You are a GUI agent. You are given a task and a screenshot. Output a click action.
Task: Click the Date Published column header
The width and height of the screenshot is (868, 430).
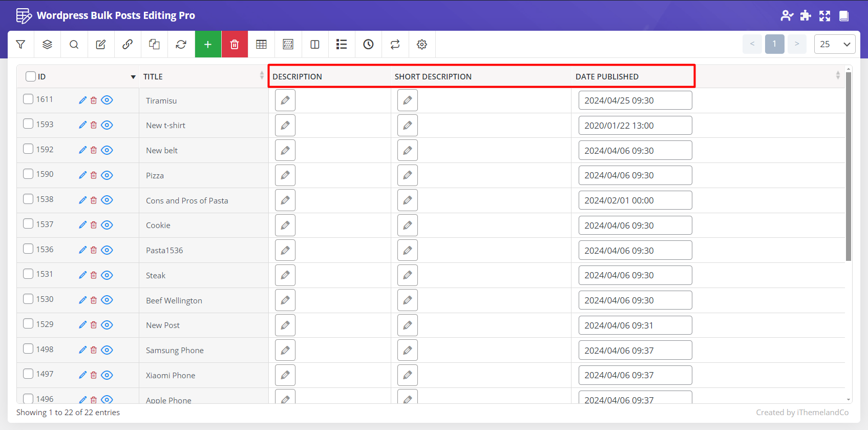607,76
